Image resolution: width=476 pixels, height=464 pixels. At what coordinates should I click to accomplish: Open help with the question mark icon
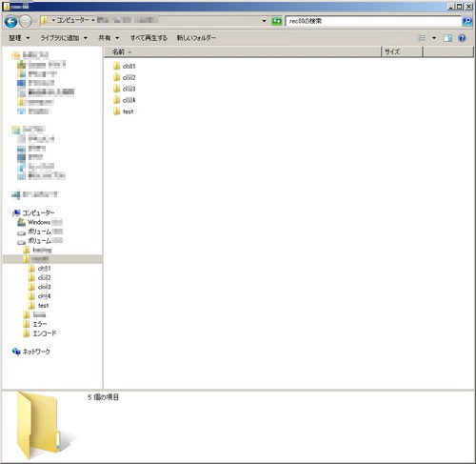[x=462, y=38]
